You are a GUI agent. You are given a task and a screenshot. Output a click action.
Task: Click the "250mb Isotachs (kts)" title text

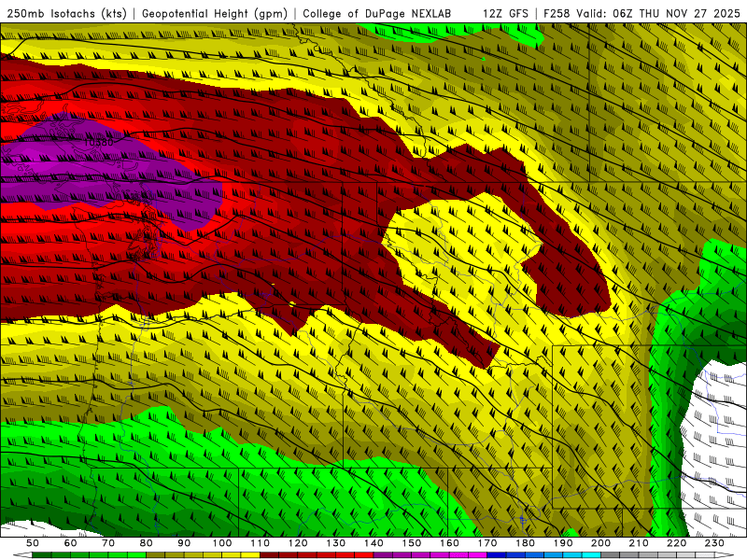pos(66,14)
